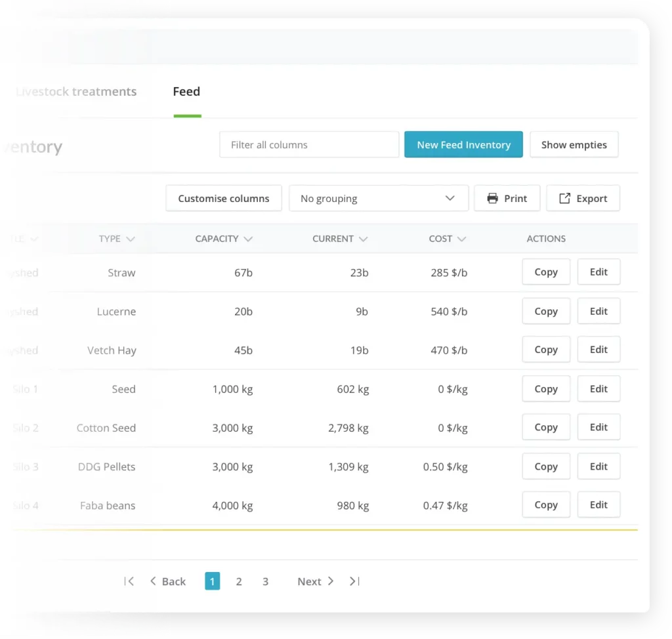Sort by the COST column chevron
This screenshot has width=672, height=639.
tap(461, 239)
